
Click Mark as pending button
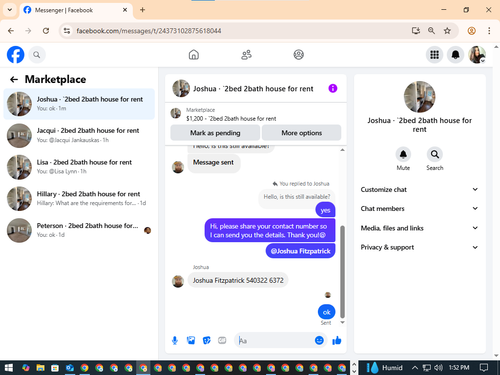tap(215, 133)
